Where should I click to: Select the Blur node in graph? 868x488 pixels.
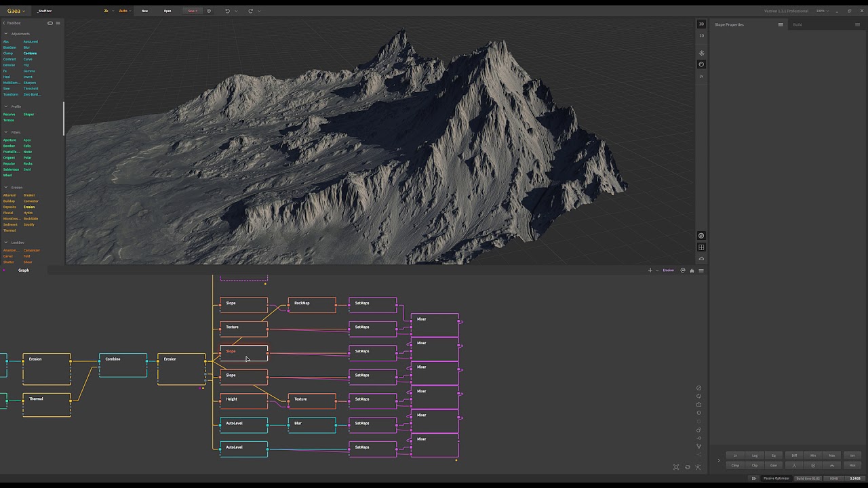[x=312, y=425]
